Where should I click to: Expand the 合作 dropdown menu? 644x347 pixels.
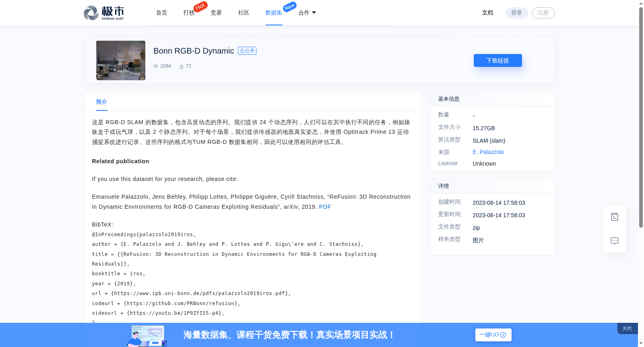[307, 13]
